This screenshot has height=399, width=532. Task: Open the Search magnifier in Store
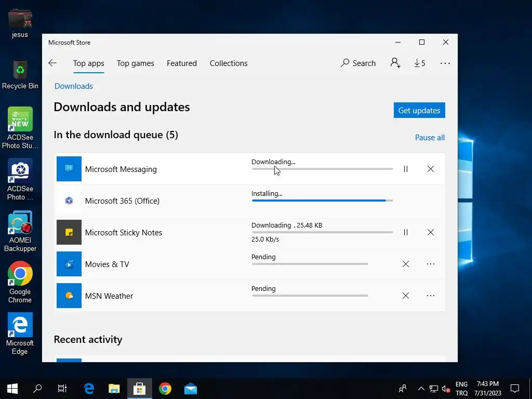click(x=358, y=63)
